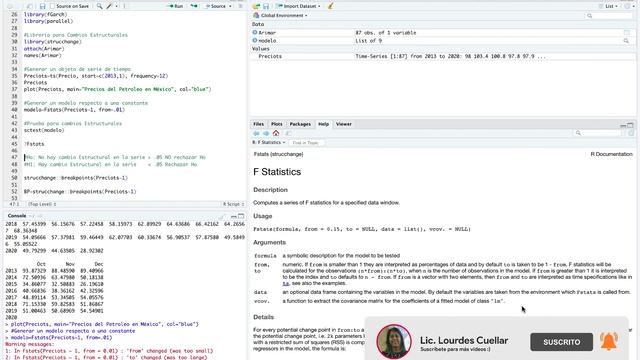Switch to the Plots tab
This screenshot has width=640, height=360.
[x=276, y=124]
